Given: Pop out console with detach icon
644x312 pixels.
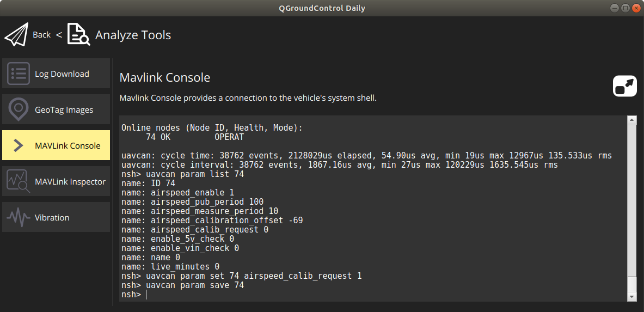Looking at the screenshot, I should pyautogui.click(x=625, y=87).
